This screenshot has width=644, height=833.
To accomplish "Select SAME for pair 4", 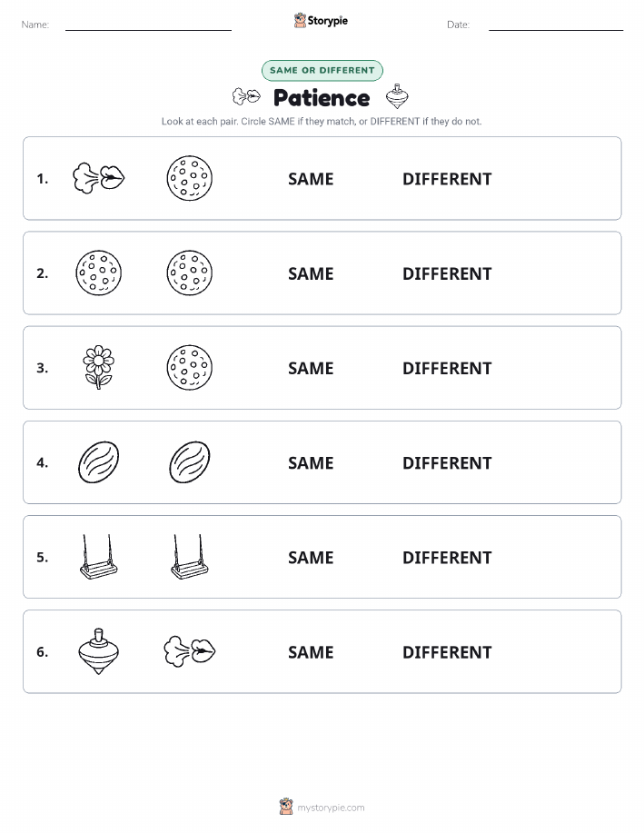I will coord(311,462).
